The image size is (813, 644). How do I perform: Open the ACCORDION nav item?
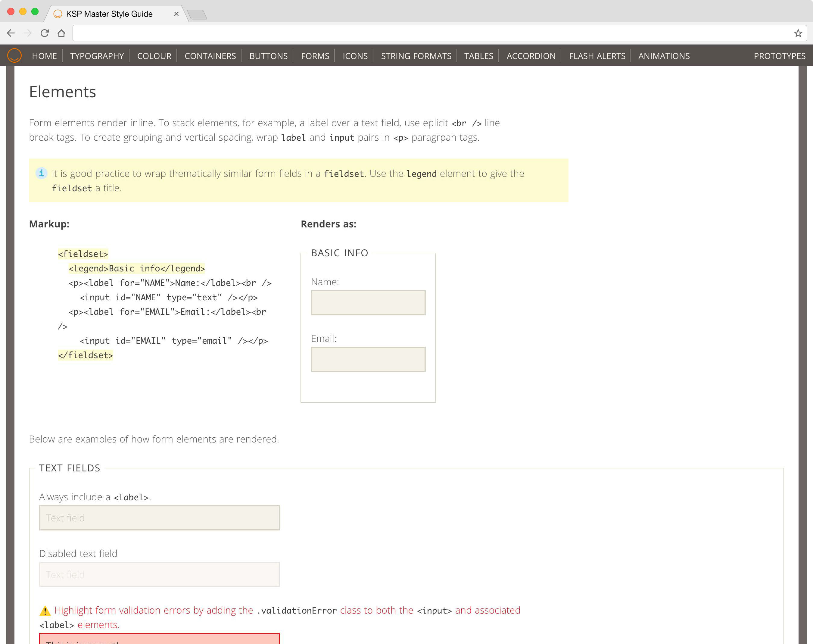pos(531,56)
